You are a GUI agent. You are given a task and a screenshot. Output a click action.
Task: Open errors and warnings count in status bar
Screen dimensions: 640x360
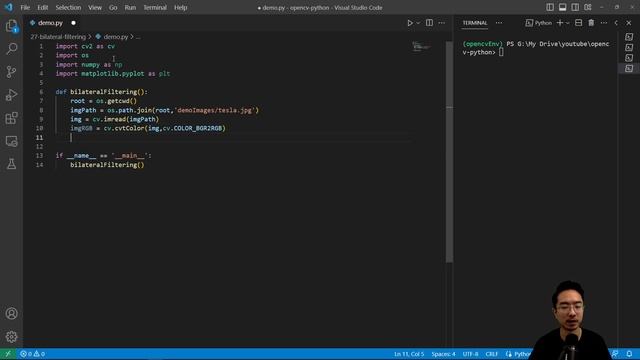pyautogui.click(x=33, y=354)
